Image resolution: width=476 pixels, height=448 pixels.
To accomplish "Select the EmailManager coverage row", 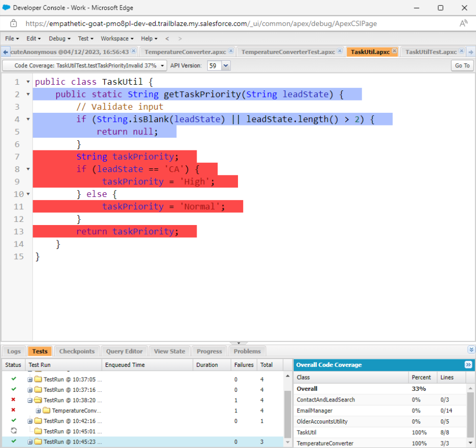I will coord(380,410).
